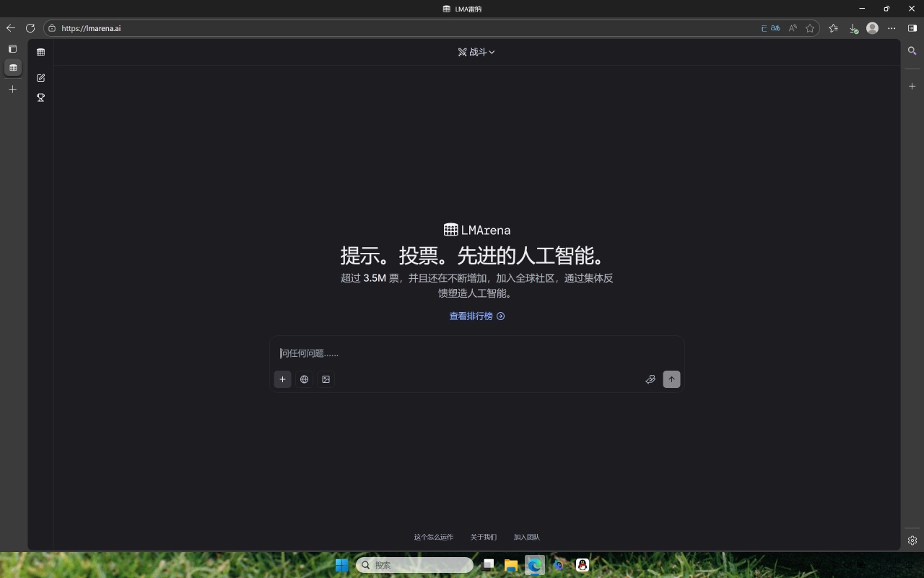The width and height of the screenshot is (924, 578).
Task: Click the Microsoft Edge taskbar icon
Action: [x=535, y=565]
